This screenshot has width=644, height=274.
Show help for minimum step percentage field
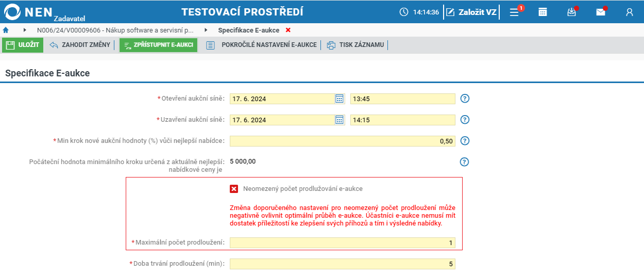(465, 141)
